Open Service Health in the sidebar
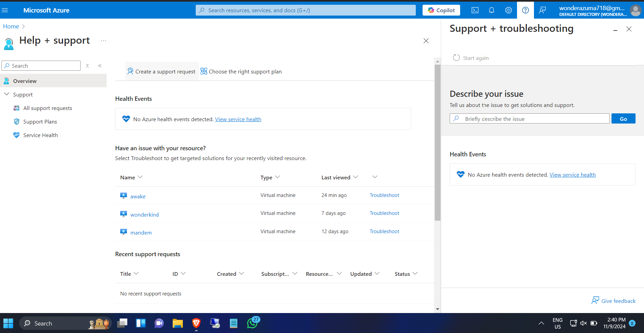 pyautogui.click(x=40, y=135)
